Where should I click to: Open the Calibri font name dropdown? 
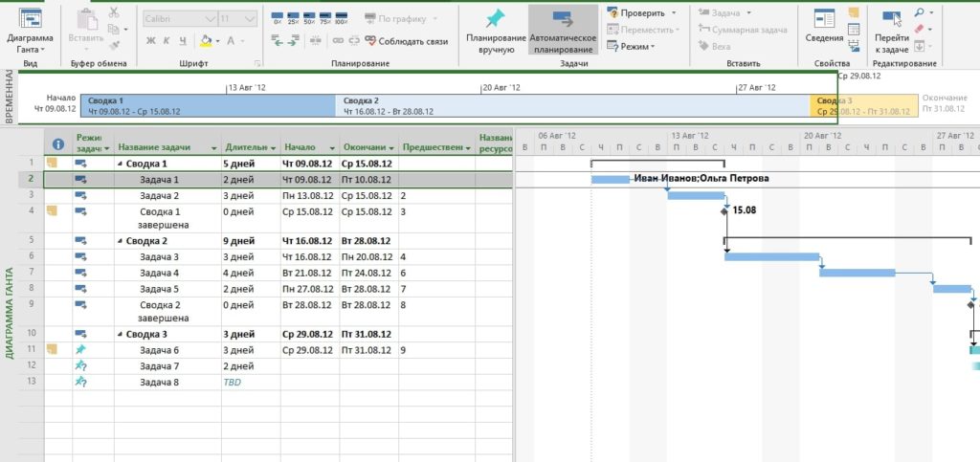211,19
